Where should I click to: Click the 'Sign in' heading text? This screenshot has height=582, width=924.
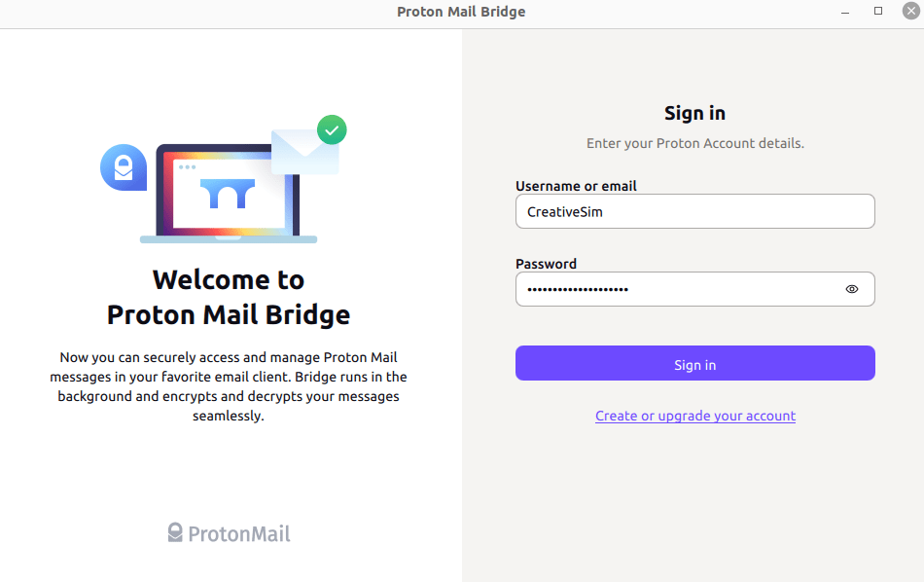tap(694, 113)
